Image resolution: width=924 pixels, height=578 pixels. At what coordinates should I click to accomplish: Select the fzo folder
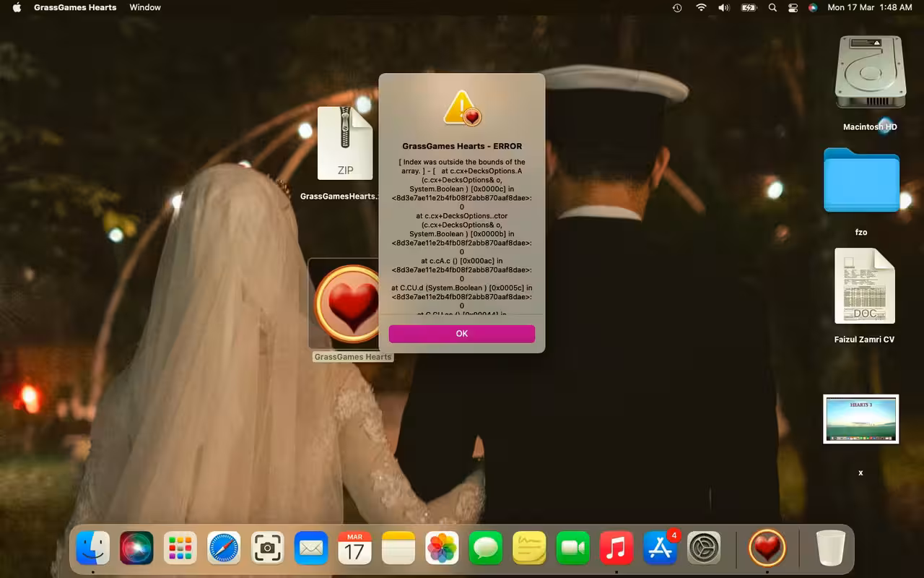pos(861,181)
